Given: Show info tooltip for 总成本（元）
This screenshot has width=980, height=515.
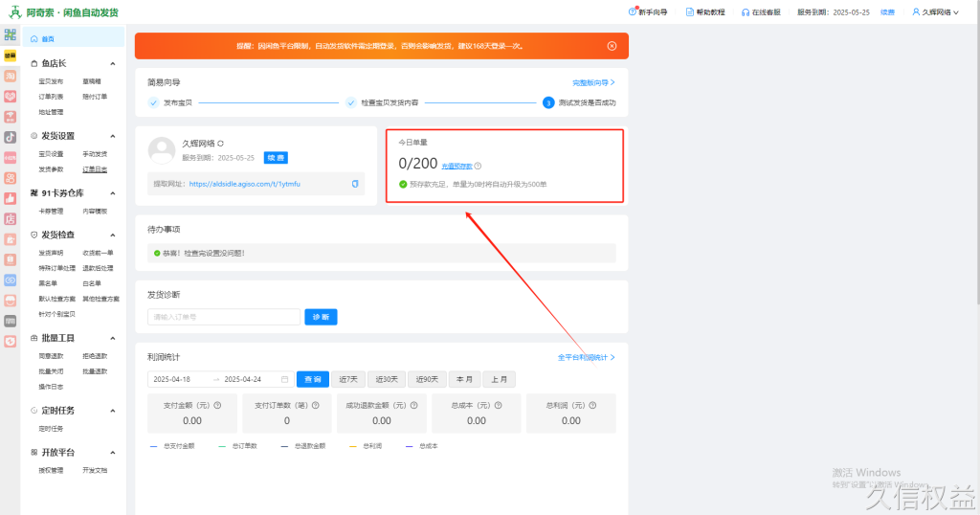Looking at the screenshot, I should (x=498, y=405).
